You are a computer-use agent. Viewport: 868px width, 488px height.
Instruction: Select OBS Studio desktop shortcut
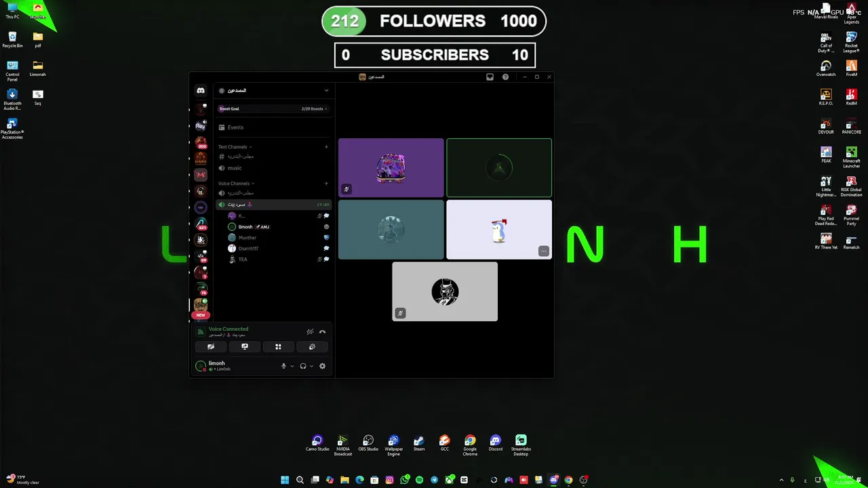click(368, 444)
